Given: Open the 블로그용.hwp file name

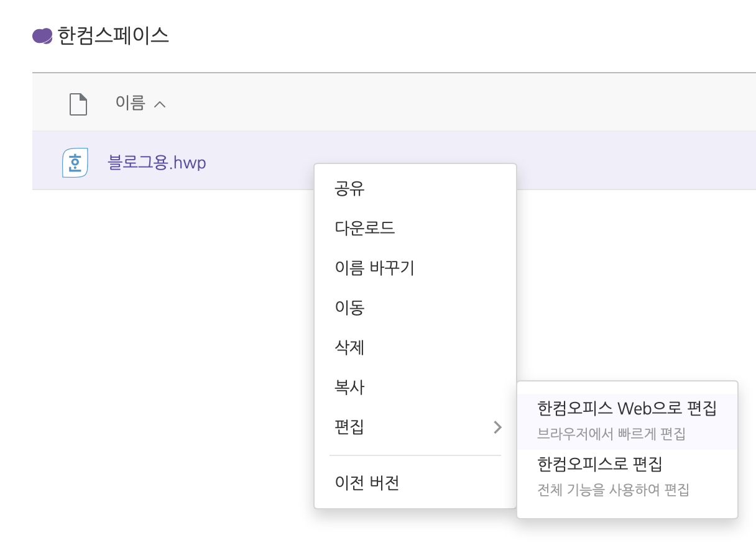Looking at the screenshot, I should 157,163.
